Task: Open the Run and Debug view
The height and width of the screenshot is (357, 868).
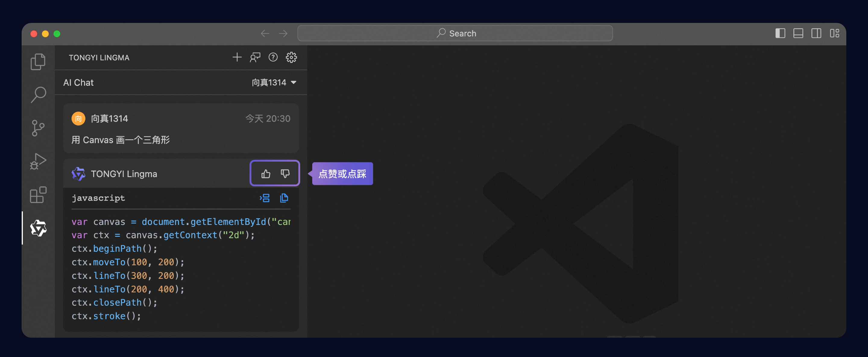Action: point(38,162)
